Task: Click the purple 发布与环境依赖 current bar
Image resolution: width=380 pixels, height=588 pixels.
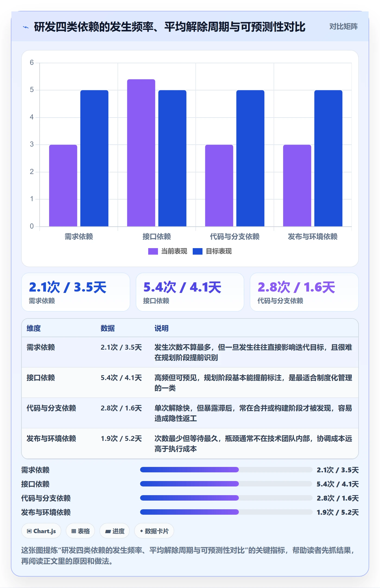Action: (297, 185)
